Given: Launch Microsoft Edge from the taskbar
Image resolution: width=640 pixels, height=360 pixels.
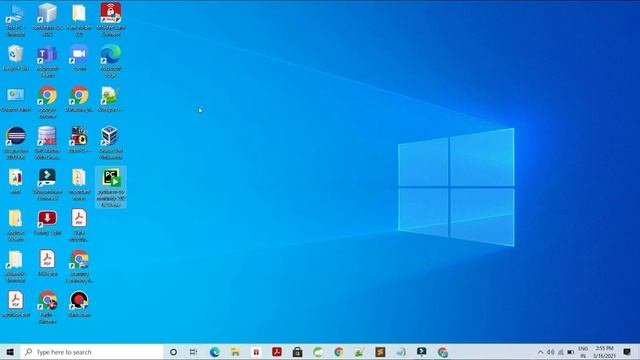Looking at the screenshot, I should [215, 352].
